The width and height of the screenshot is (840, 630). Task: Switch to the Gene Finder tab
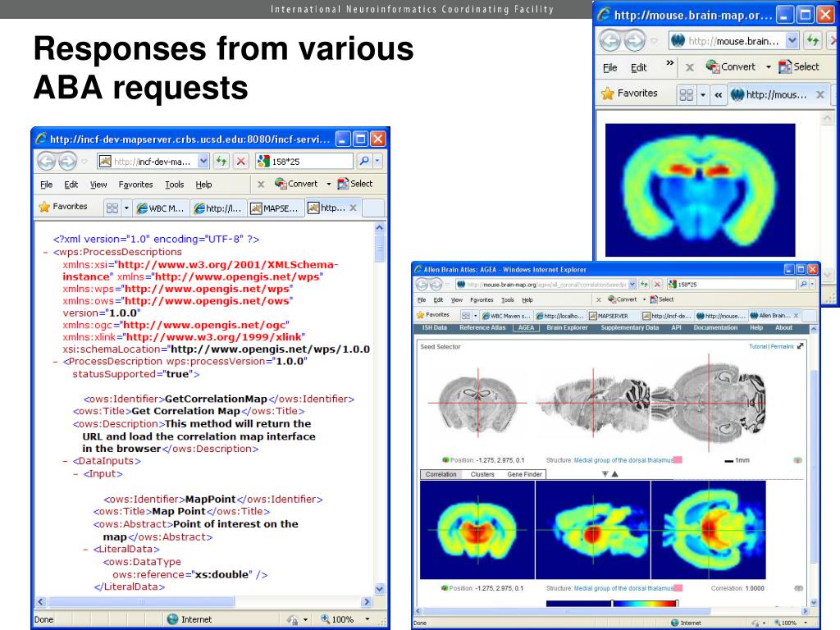tap(524, 474)
